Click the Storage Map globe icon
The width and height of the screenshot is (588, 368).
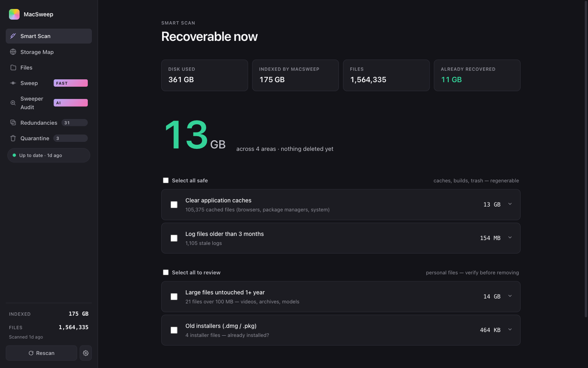point(13,52)
